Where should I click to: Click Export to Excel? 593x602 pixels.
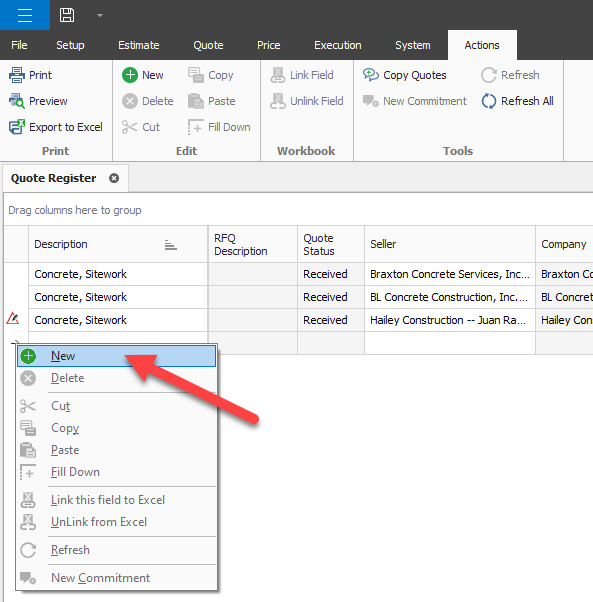tap(56, 127)
